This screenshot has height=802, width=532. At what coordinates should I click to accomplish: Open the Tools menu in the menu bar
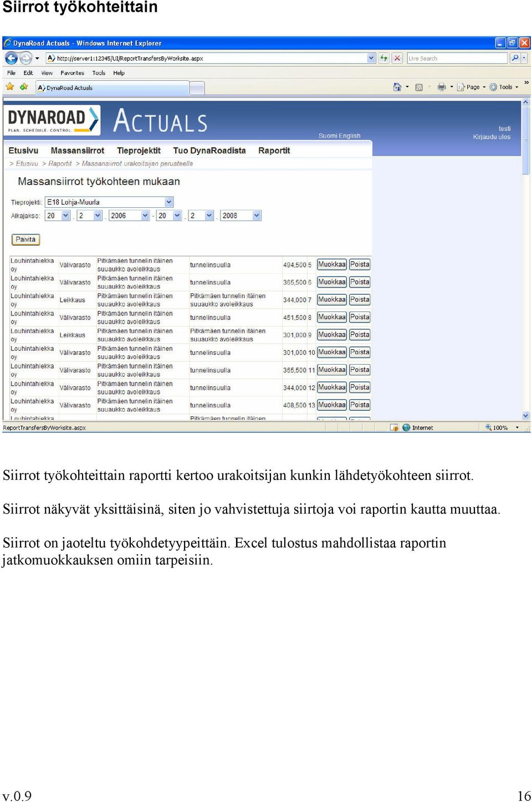tap(99, 73)
